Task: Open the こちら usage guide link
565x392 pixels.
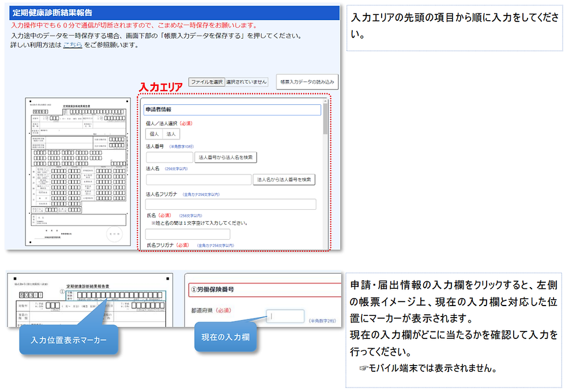Action: tap(73, 45)
